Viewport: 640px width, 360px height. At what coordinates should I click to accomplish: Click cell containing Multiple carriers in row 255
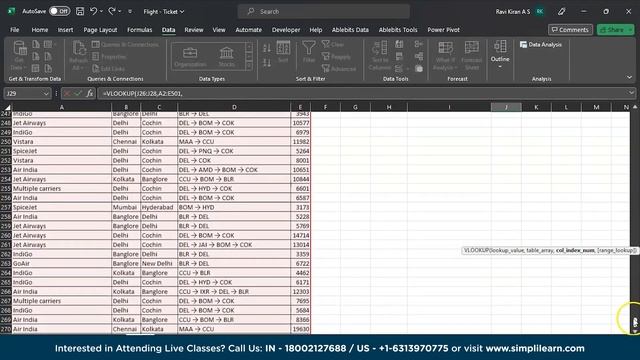point(62,189)
